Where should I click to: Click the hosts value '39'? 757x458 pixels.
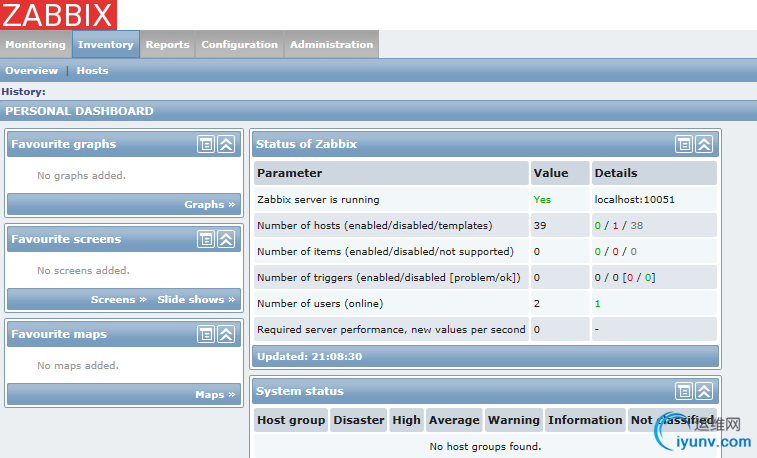pos(540,226)
